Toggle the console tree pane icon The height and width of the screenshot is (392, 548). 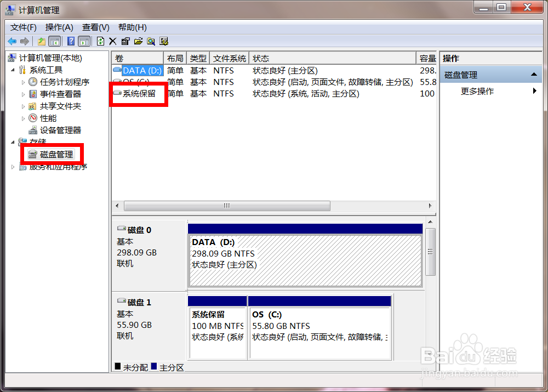pos(55,41)
